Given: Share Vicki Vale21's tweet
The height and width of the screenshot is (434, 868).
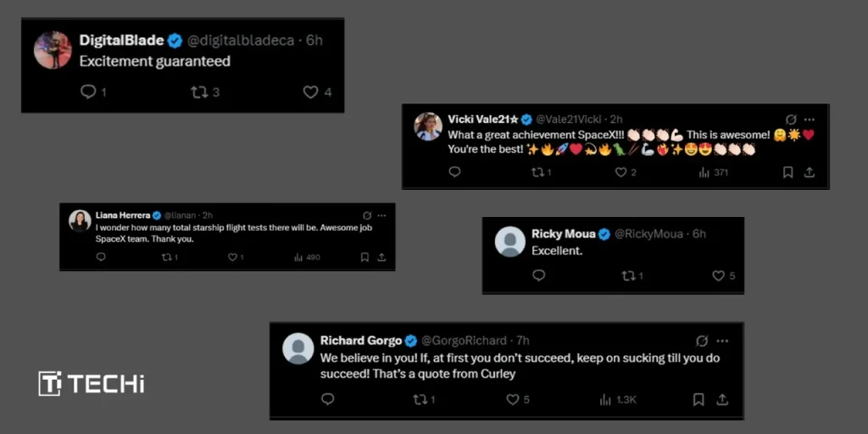Looking at the screenshot, I should click(810, 172).
